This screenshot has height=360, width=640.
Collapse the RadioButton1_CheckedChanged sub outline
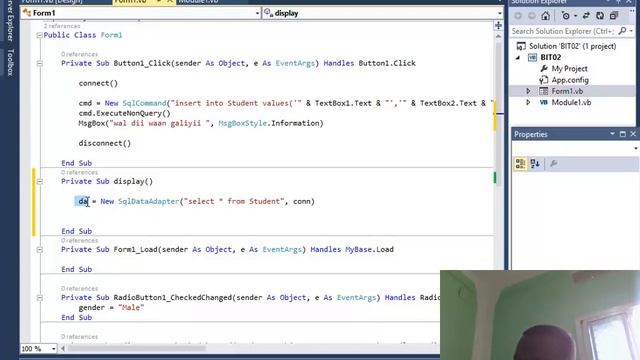[40, 298]
